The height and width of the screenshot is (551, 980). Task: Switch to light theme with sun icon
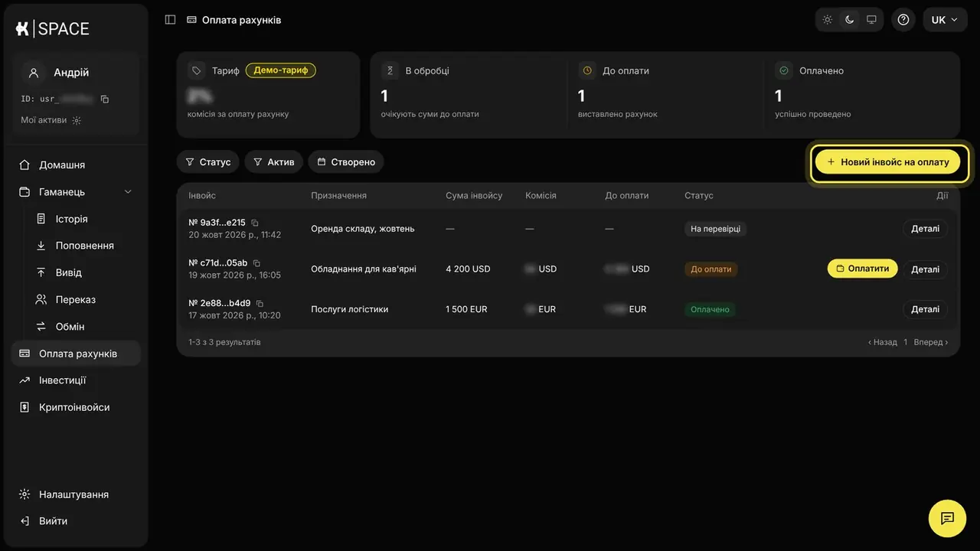(x=828, y=20)
